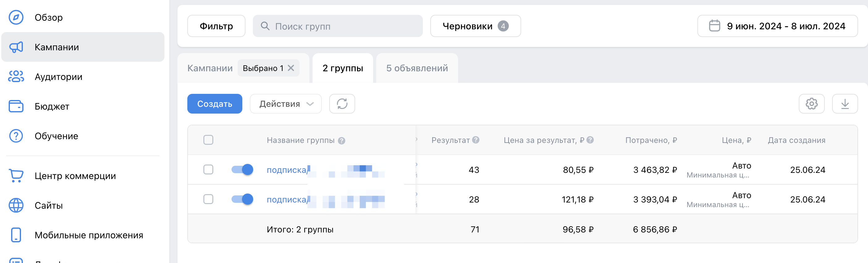Switch to the 5 объявлений tab
868x263 pixels.
click(x=417, y=68)
